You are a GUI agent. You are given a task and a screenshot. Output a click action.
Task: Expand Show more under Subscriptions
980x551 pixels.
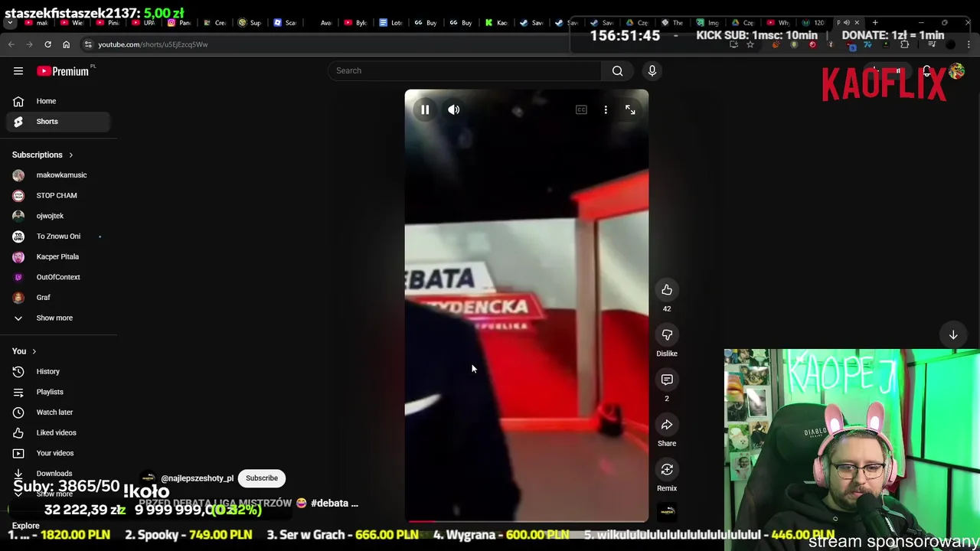(x=58, y=318)
